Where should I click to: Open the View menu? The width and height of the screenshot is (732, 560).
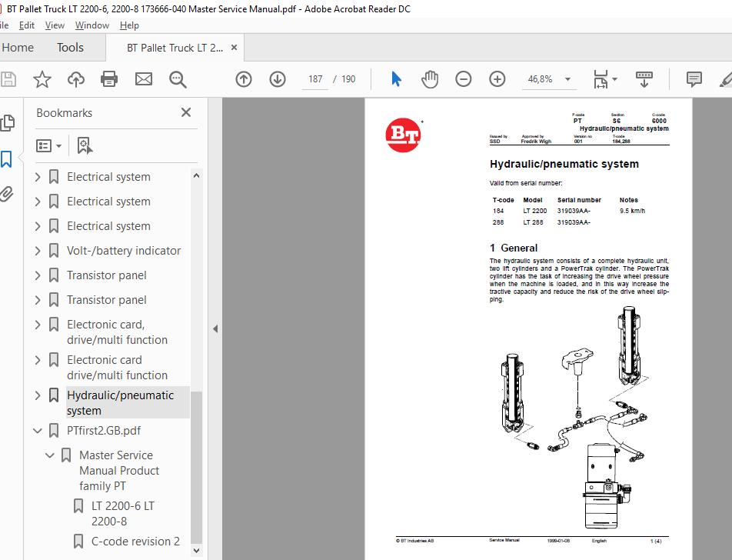point(55,25)
